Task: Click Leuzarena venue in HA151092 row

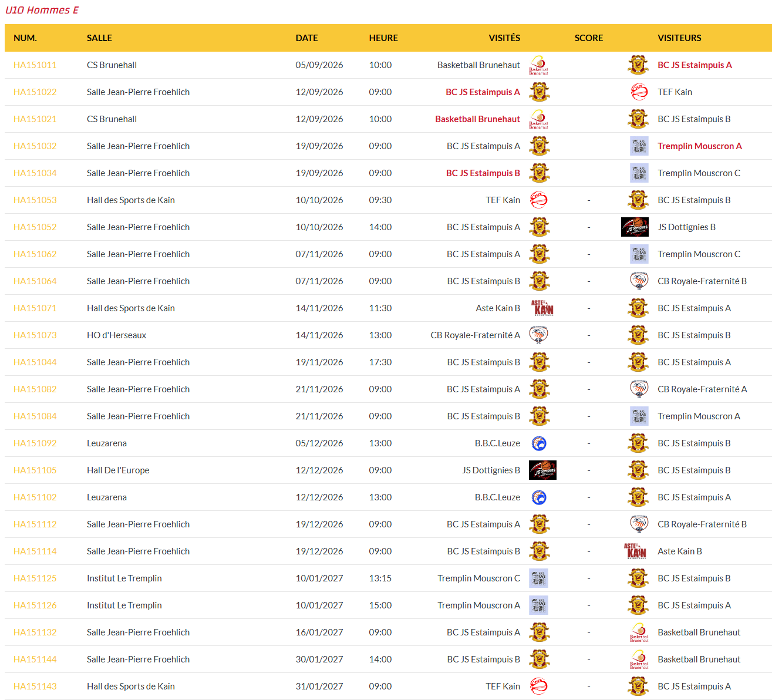Action: click(x=107, y=443)
